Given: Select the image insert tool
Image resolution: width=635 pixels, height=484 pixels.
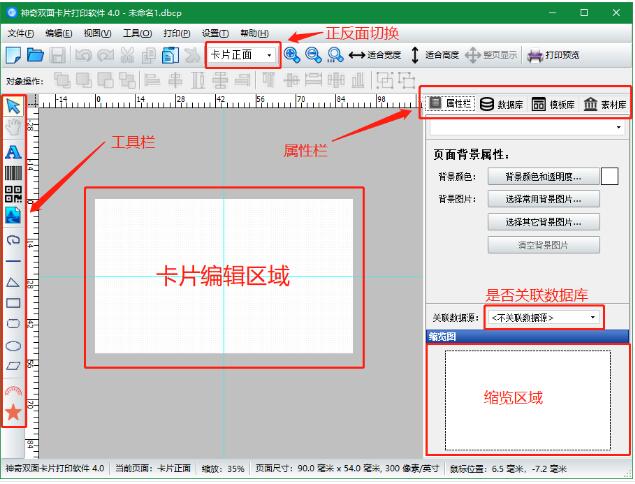Looking at the screenshot, I should 13,214.
